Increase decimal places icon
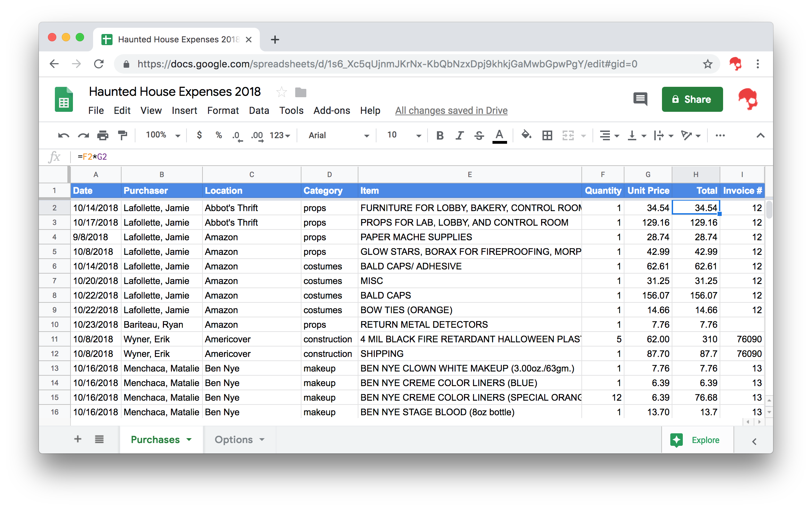Image resolution: width=812 pixels, height=509 pixels. [x=257, y=136]
